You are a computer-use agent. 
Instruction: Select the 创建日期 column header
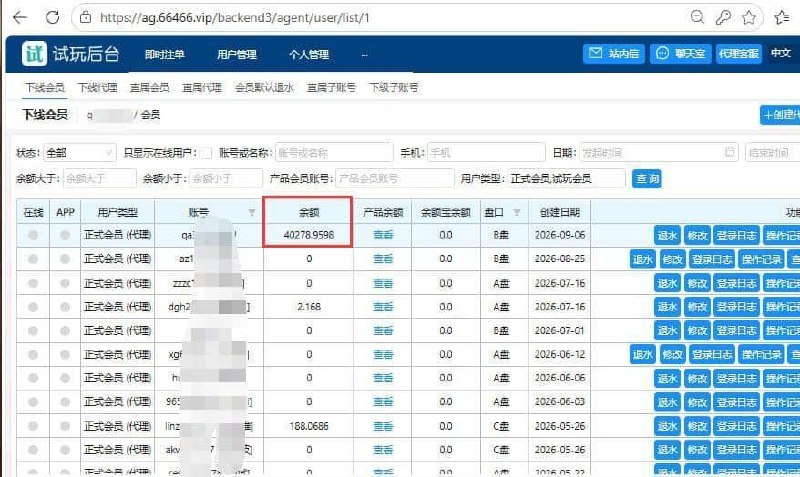point(559,212)
